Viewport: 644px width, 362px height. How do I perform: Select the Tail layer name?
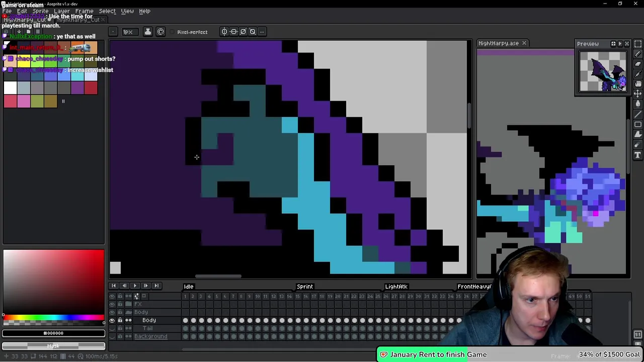[x=147, y=328]
